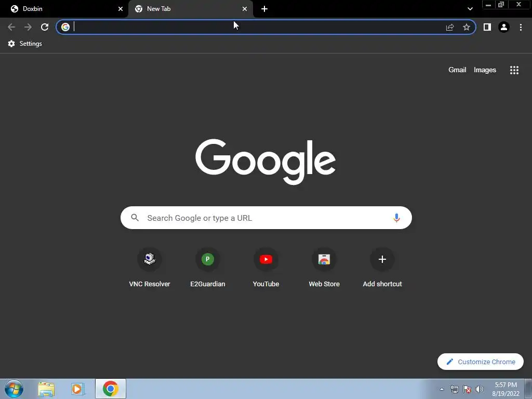Open the Settings bookmark
The height and width of the screenshot is (399, 532).
pyautogui.click(x=25, y=44)
